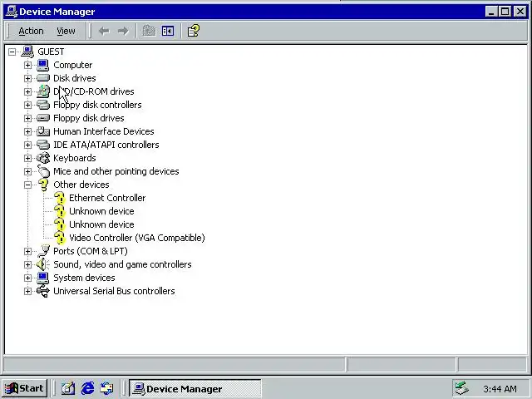Select the Keyboards label
Viewport: 532px width, 399px height.
[75, 158]
